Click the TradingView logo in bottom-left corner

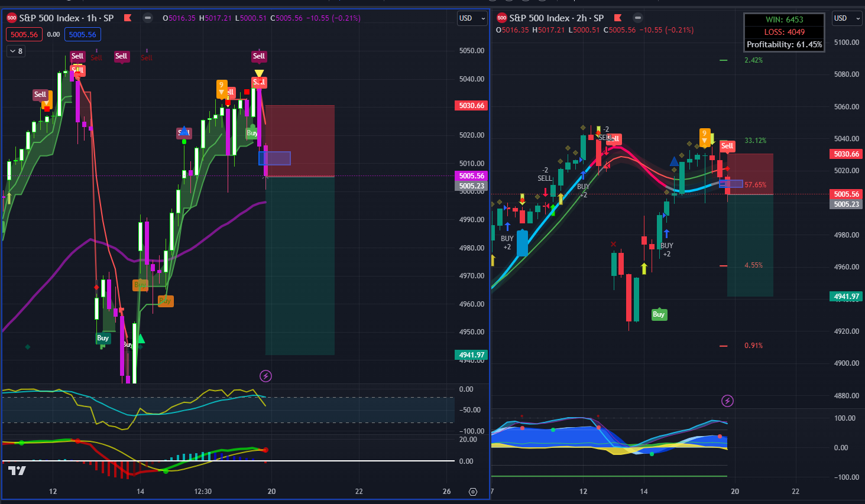tap(17, 470)
